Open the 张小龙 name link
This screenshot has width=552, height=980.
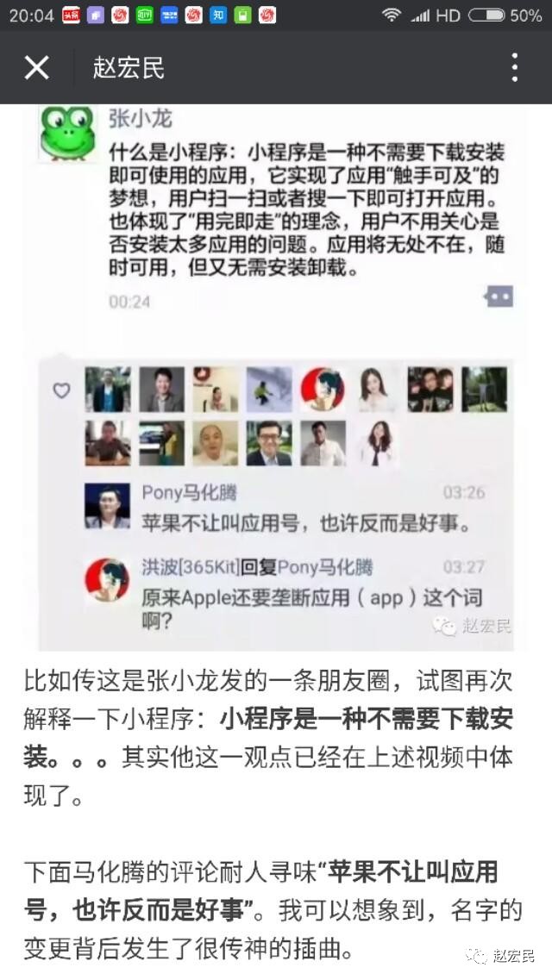point(140,117)
